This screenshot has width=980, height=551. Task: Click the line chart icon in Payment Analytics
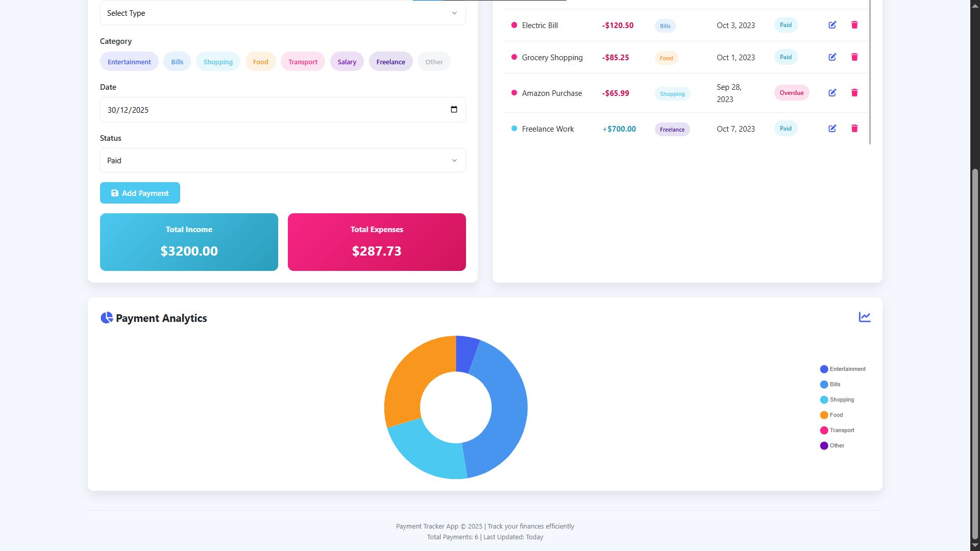[x=864, y=317]
